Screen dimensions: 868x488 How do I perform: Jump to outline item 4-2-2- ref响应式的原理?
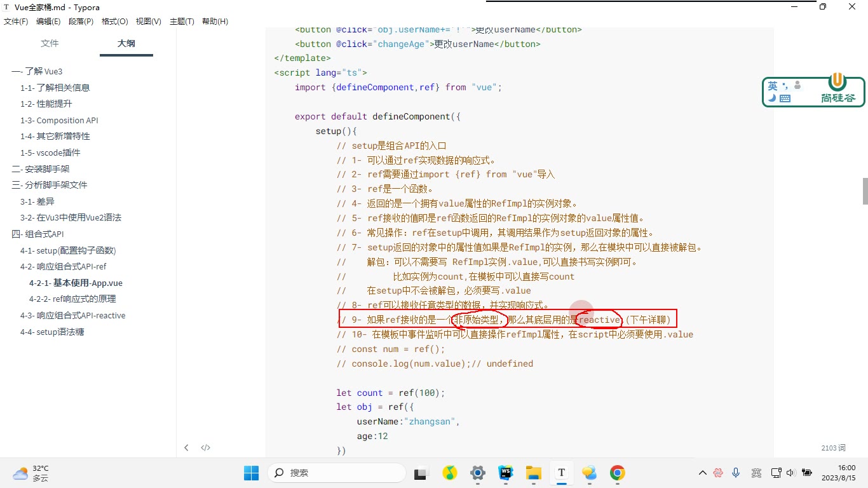[72, 299]
